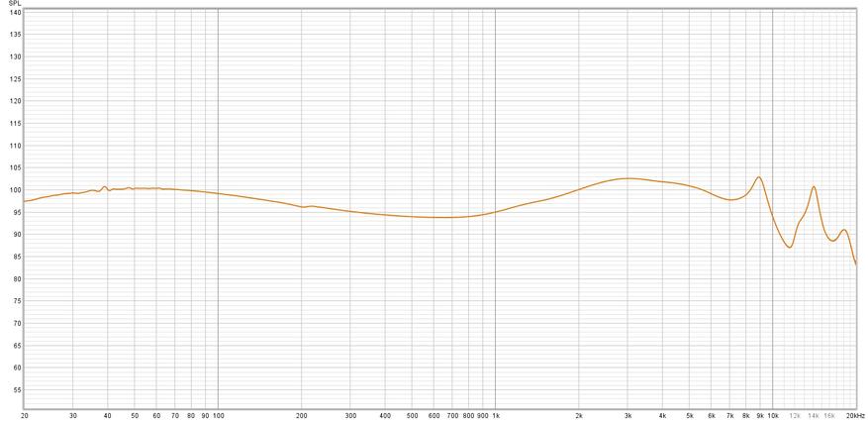
Task: Click the 700 Hz frequency axis label
Action: (x=452, y=415)
